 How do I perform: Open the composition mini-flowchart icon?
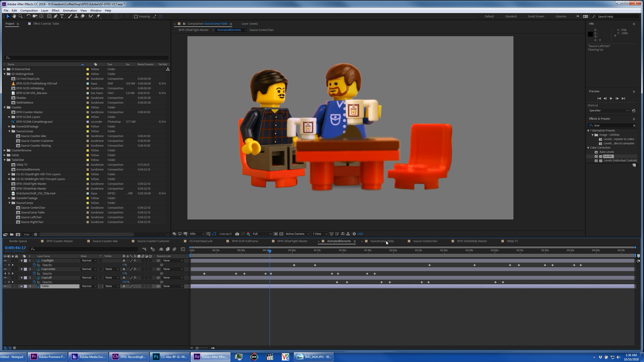point(144,249)
